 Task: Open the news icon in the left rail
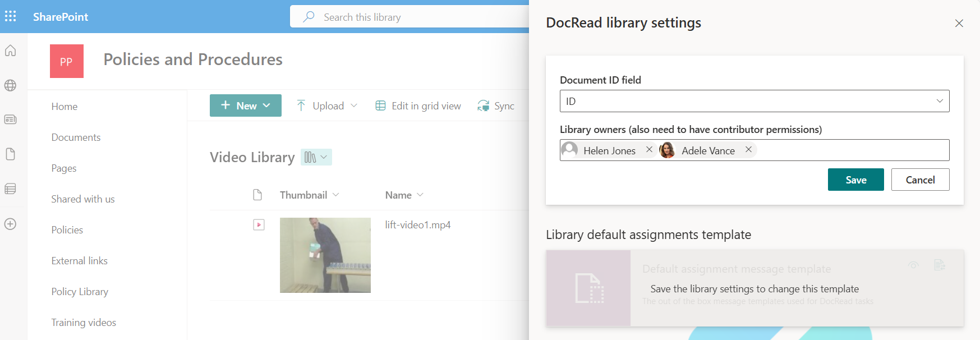pos(10,120)
